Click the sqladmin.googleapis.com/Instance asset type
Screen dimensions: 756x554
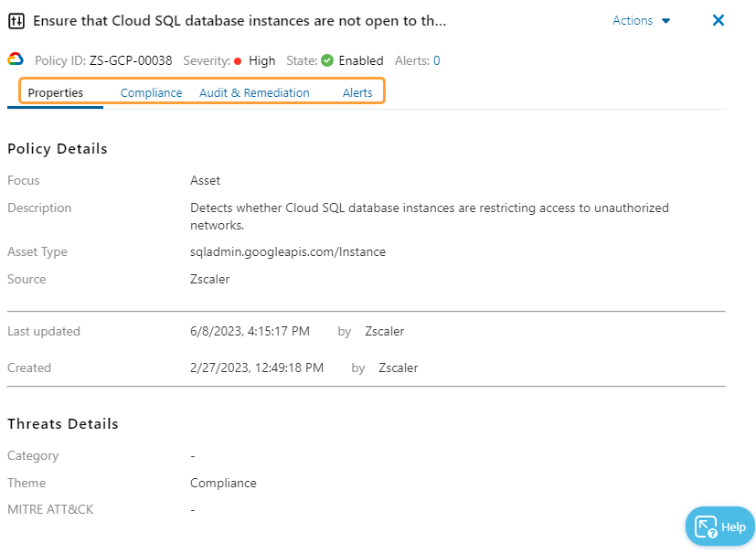pyautogui.click(x=287, y=251)
